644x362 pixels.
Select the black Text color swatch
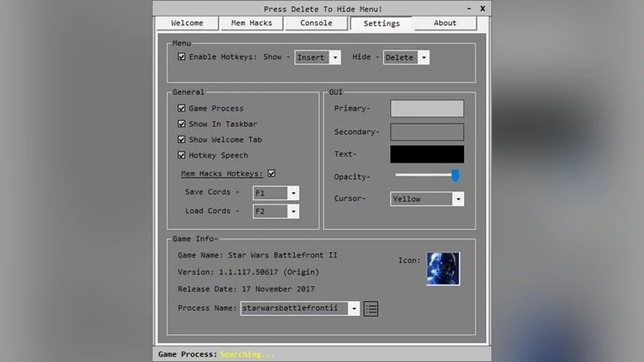point(427,154)
